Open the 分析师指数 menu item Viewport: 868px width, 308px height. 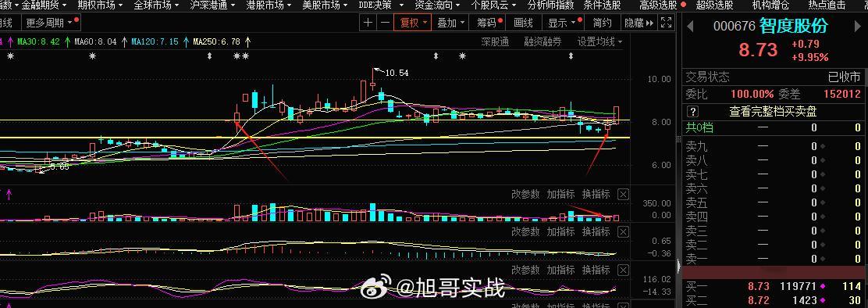click(550, 5)
